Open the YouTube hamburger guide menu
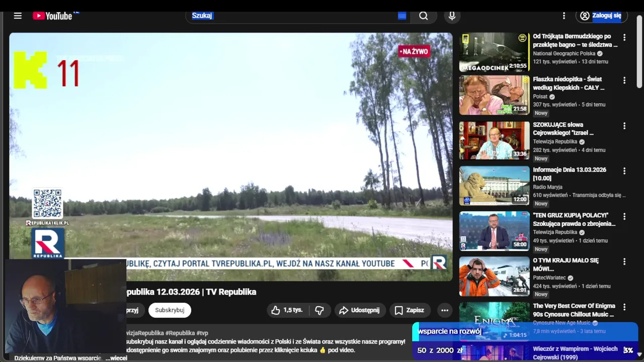This screenshot has height=362, width=644. pos(18,16)
